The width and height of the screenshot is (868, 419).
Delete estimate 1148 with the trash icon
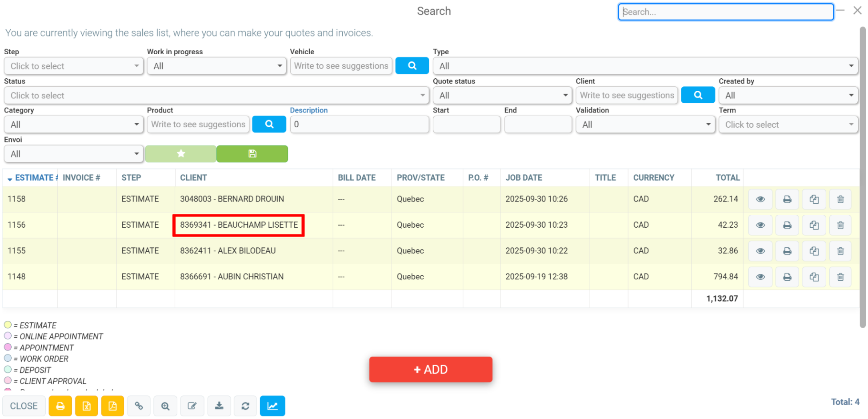coord(840,277)
